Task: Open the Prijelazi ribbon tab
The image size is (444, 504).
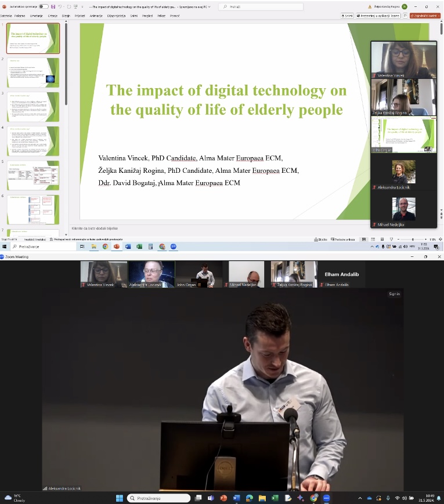Action: tap(80, 16)
